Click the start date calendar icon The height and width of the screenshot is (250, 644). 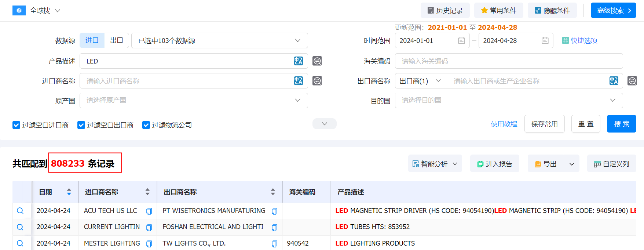tap(461, 41)
